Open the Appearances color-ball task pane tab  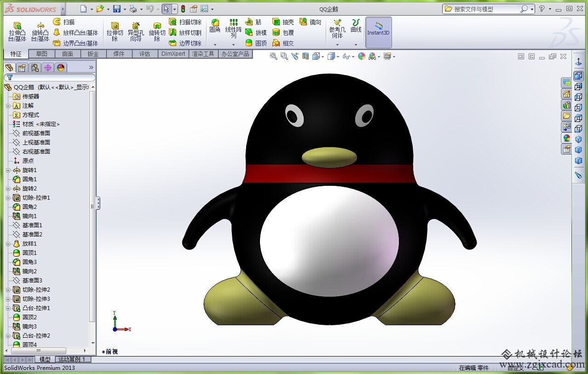pyautogui.click(x=566, y=138)
